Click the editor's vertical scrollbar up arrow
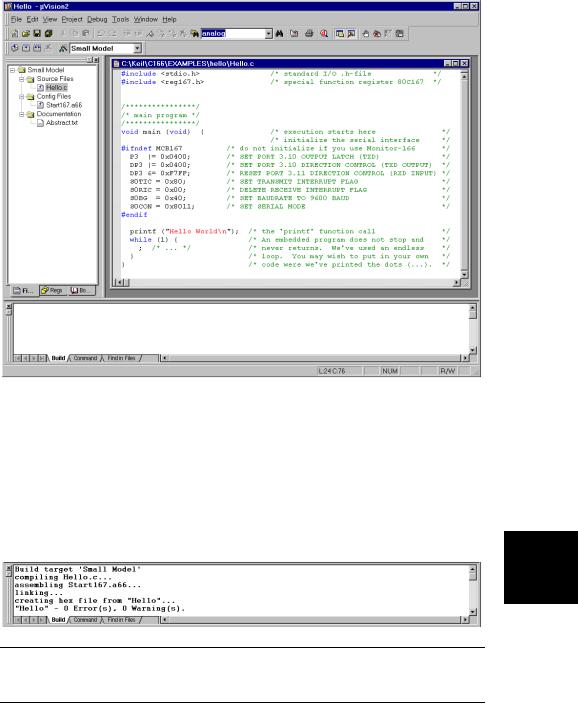Viewport: 578px width, 703px height. click(x=464, y=76)
